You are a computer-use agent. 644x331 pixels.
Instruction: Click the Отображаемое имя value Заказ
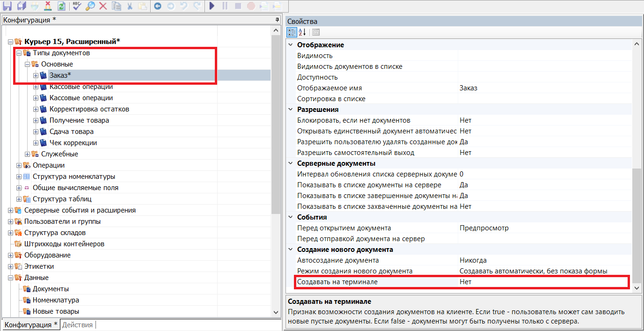click(468, 88)
